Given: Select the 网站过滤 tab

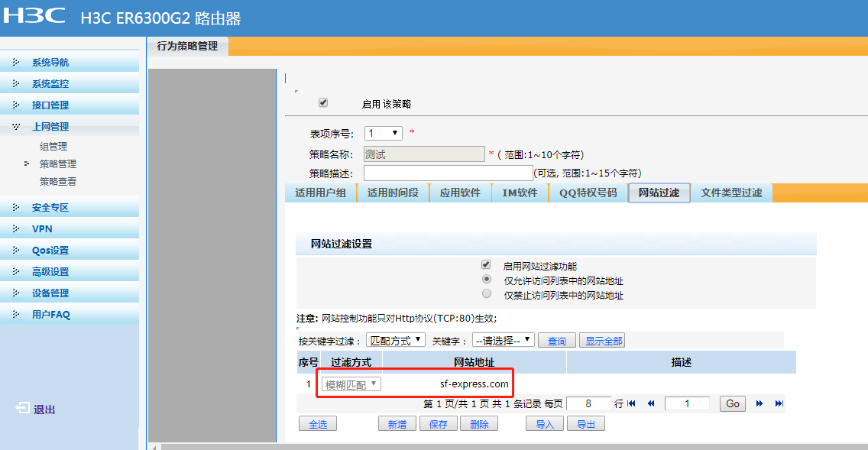Looking at the screenshot, I should coord(659,193).
